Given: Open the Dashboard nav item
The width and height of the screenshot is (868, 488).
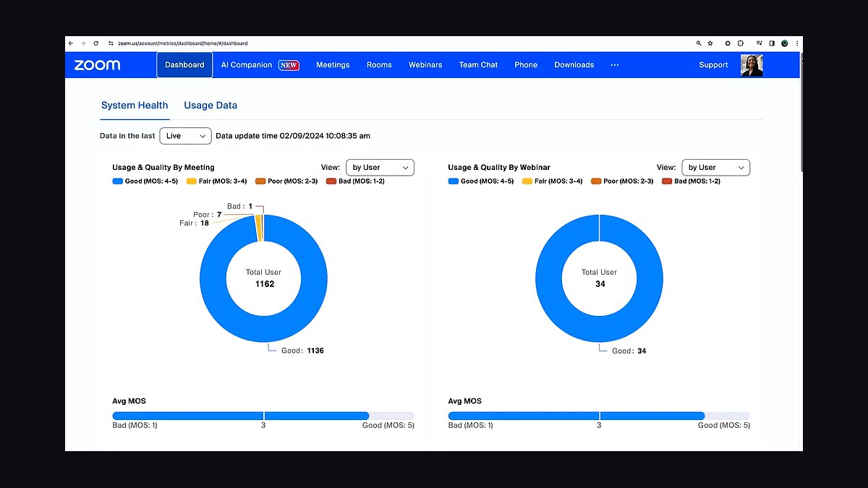Looking at the screenshot, I should [x=184, y=65].
